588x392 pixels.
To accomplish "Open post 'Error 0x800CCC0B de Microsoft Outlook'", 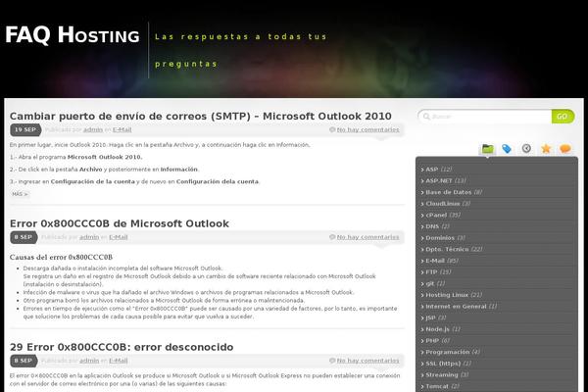I will [x=120, y=223].
